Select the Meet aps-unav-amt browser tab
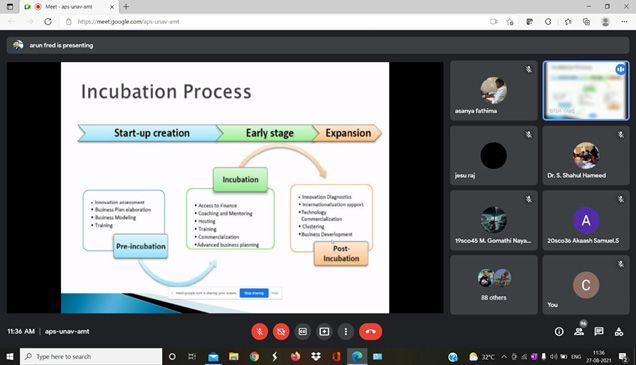 [69, 7]
